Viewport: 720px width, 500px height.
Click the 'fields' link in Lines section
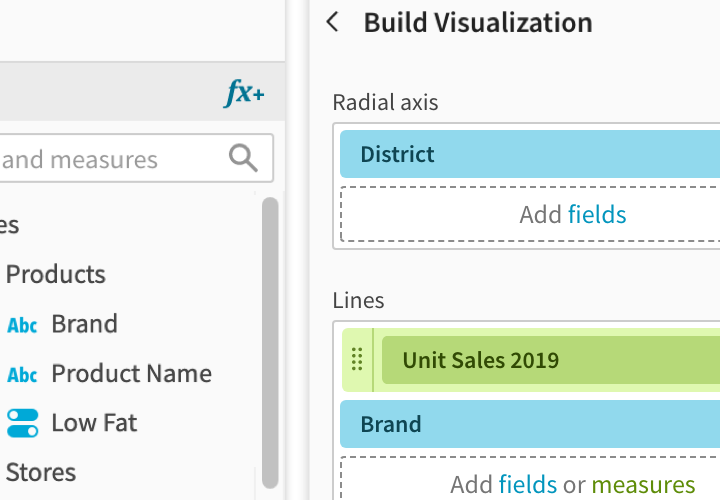(x=528, y=485)
